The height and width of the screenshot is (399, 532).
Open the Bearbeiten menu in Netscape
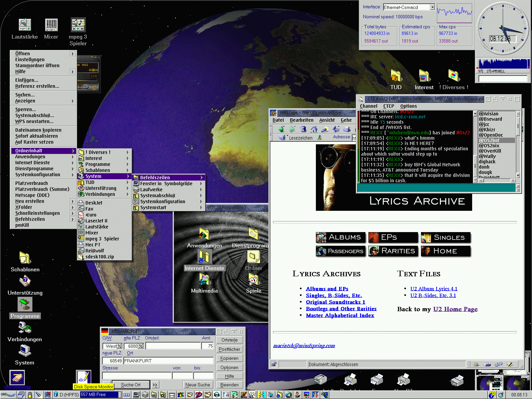pyautogui.click(x=301, y=120)
